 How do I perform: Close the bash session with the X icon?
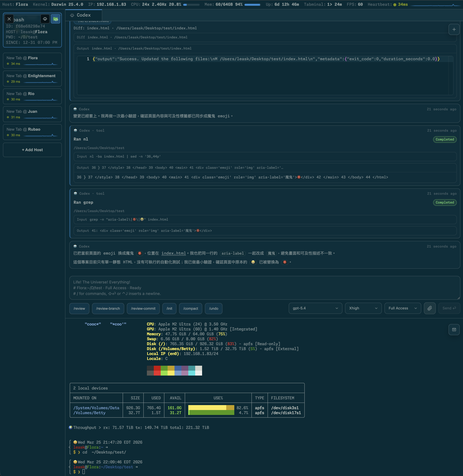(x=9, y=19)
